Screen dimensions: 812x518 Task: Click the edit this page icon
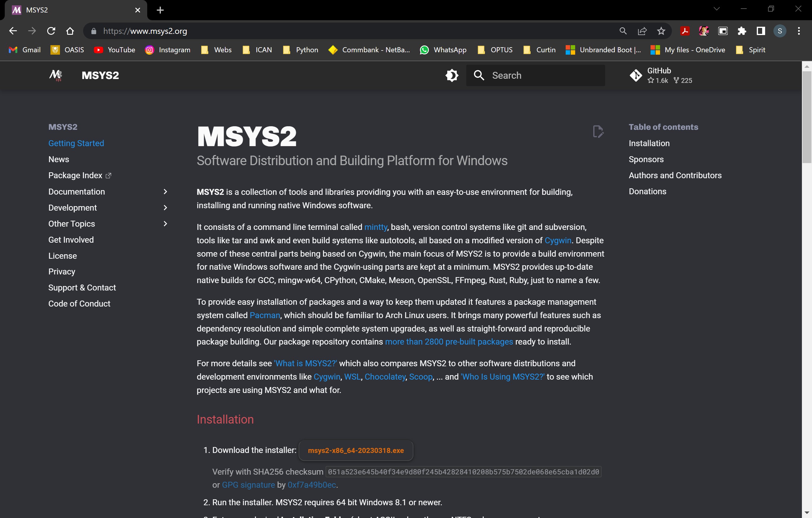tap(598, 132)
